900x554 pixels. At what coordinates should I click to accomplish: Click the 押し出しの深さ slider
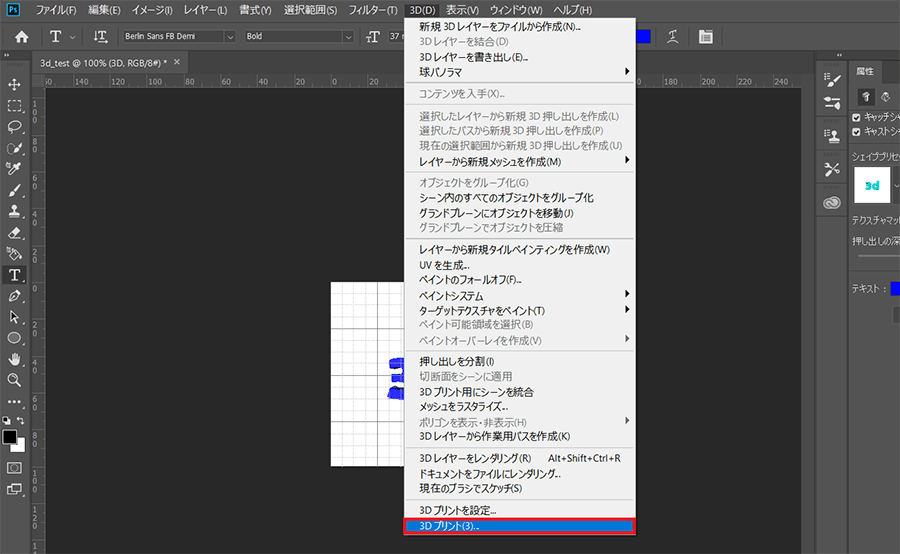pos(879,256)
